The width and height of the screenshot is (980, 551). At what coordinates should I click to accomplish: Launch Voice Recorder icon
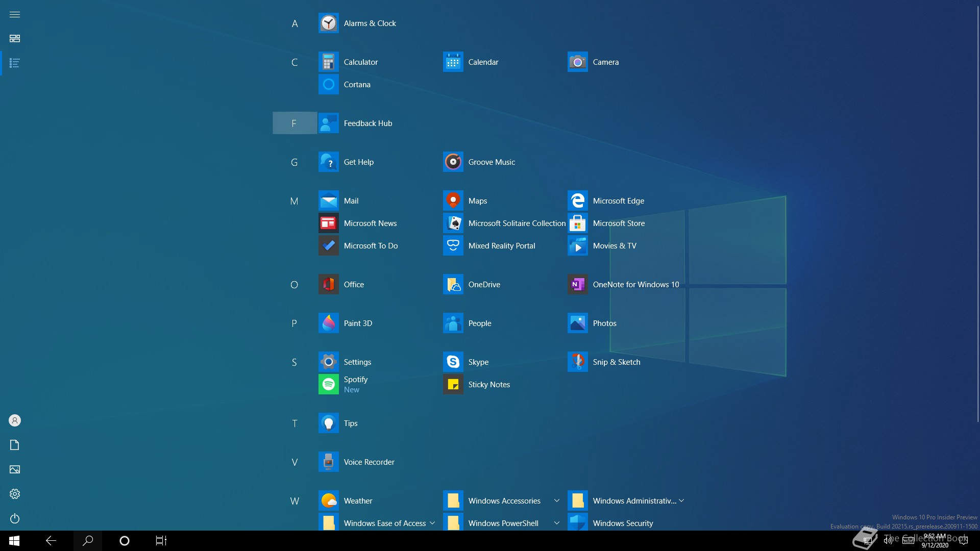tap(328, 462)
